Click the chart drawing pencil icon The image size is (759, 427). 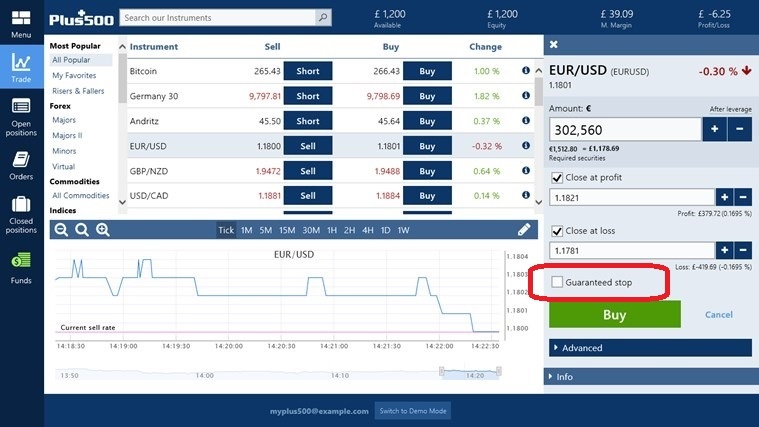(525, 229)
